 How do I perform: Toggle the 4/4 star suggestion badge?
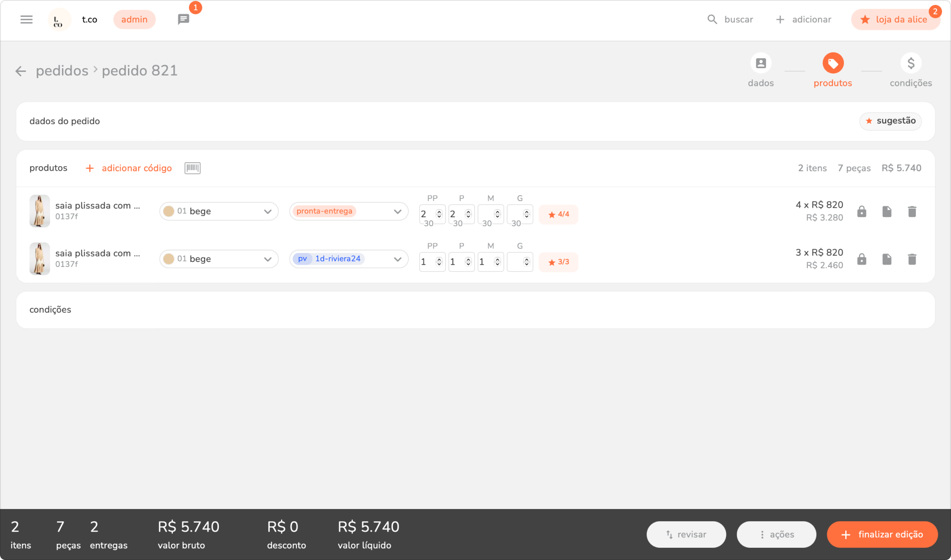click(558, 215)
